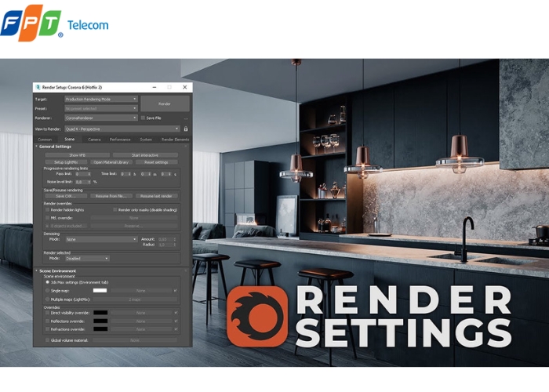Click the white Single map color swatch
549x392 pixels.
point(100,291)
